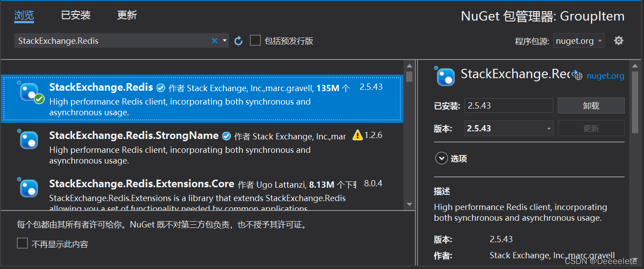The height and width of the screenshot is (269, 644).
Task: Click the StackExchange.Redis.Extensions.Core package icon
Action: (x=29, y=188)
